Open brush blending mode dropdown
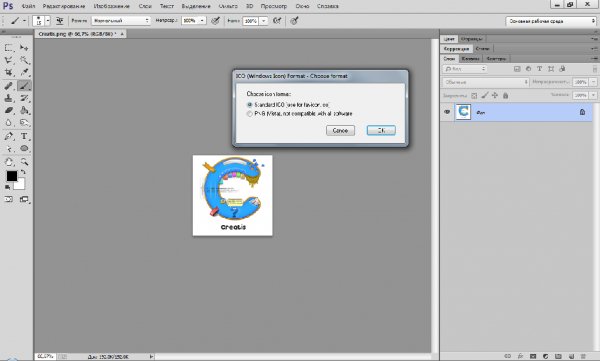 click(x=121, y=21)
